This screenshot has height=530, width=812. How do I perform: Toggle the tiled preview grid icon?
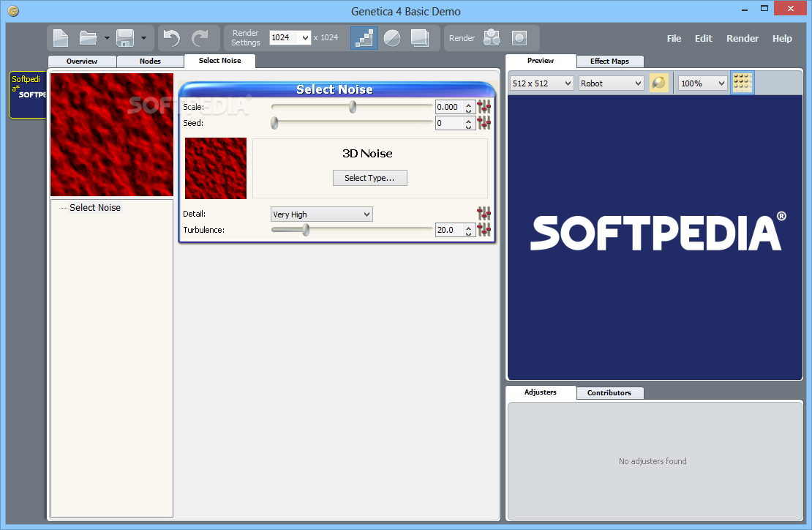click(x=742, y=83)
